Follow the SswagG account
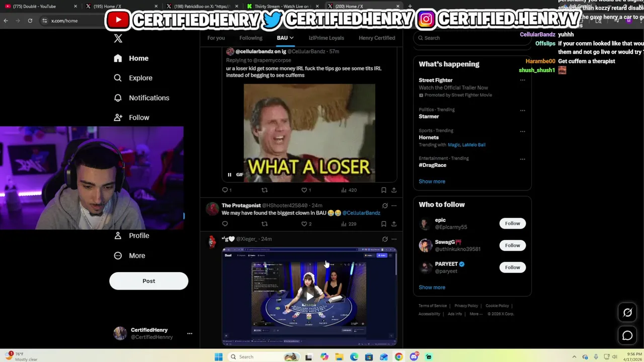Screen dimensions: 644x362 pos(513,246)
